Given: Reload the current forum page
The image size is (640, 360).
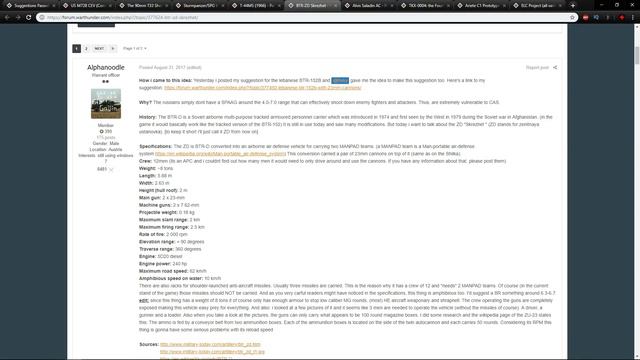Looking at the screenshot, I should point(29,18).
